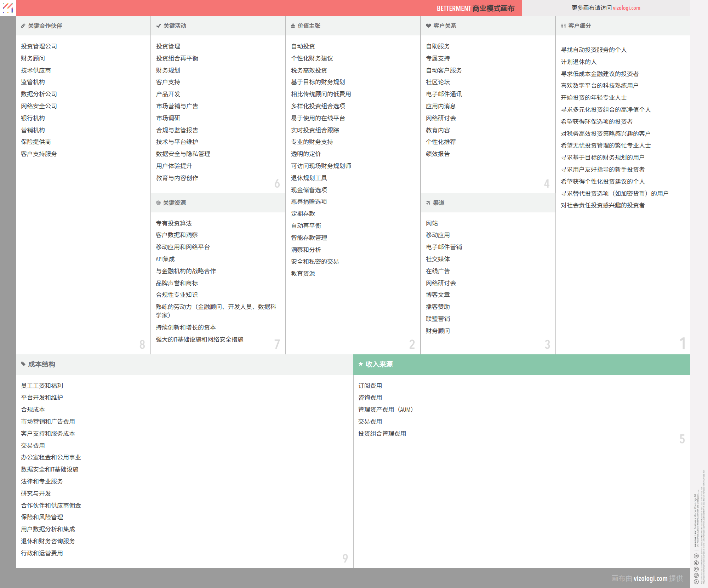Screen dimensions: 708x588
Task: Click the checkmark icon beside 关键活动
Action: (x=158, y=26)
